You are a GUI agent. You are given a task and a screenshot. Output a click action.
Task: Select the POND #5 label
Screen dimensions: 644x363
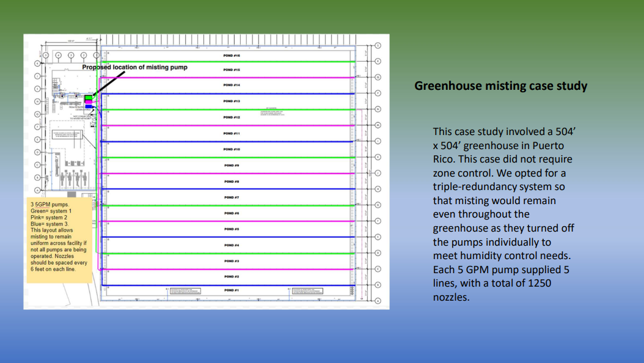click(x=232, y=229)
